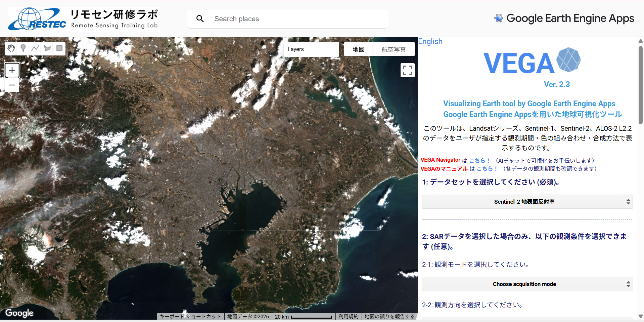This screenshot has height=322, width=644.
Task: Open the VEGA Navigator こちら link
Action: click(479, 161)
